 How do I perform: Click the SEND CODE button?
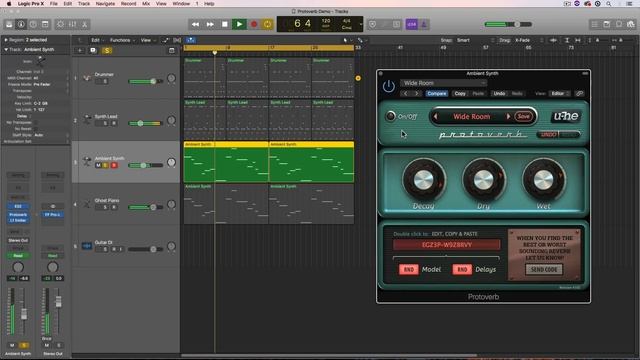[x=544, y=269]
